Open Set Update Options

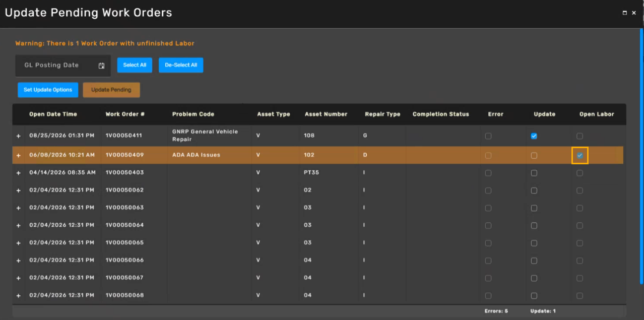(48, 90)
